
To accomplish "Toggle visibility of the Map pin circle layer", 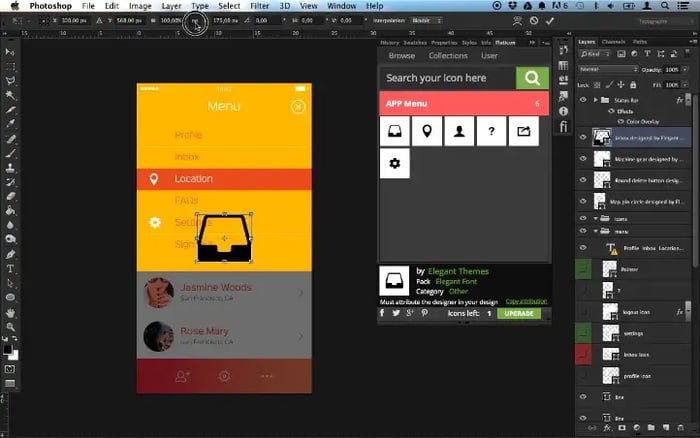I will pos(583,201).
